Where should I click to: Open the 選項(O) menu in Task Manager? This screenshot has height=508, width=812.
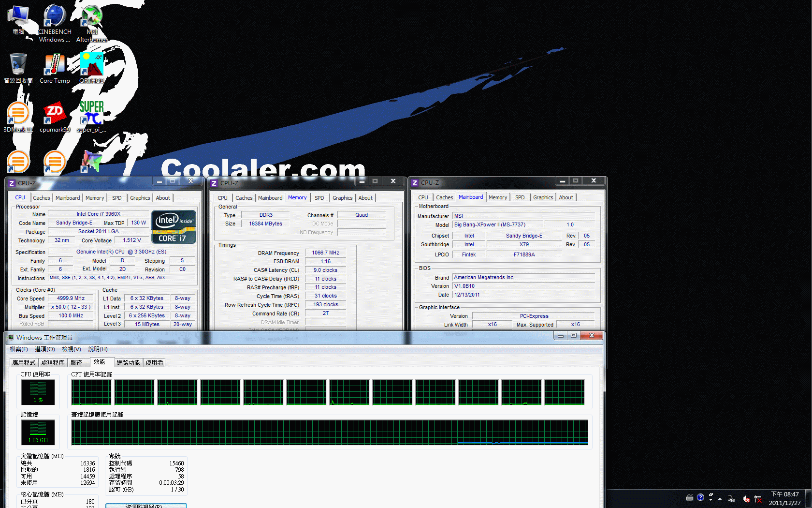45,349
